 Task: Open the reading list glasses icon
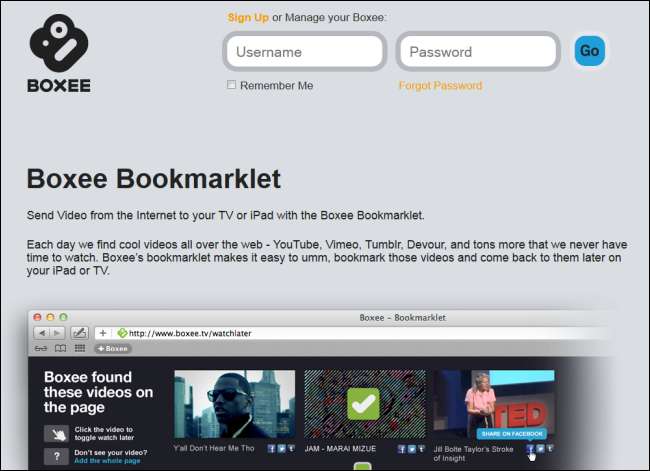tap(41, 348)
